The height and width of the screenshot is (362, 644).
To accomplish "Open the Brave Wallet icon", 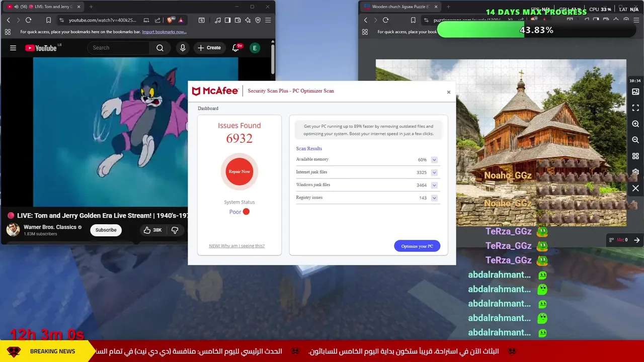I will coord(237,20).
